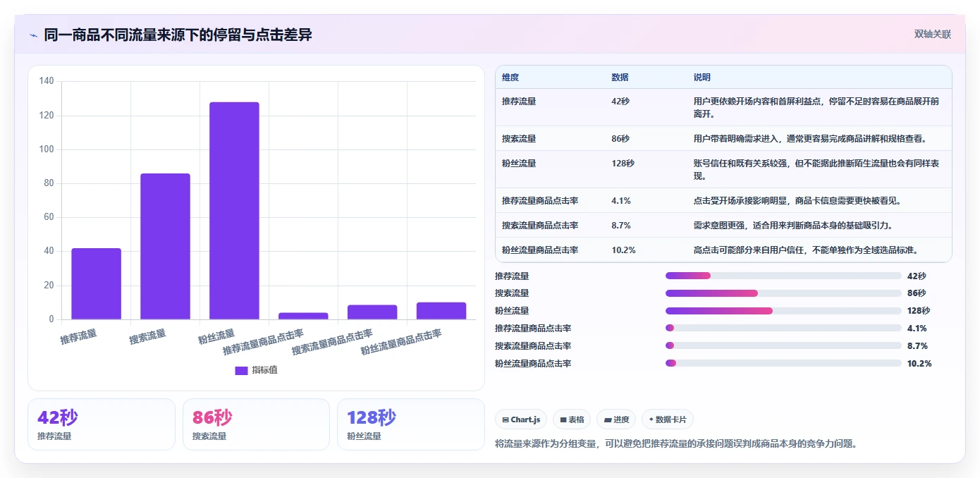The width and height of the screenshot is (980, 478).
Task: Select the 搜索流量 row cell in the table
Action: pyautogui.click(x=519, y=139)
